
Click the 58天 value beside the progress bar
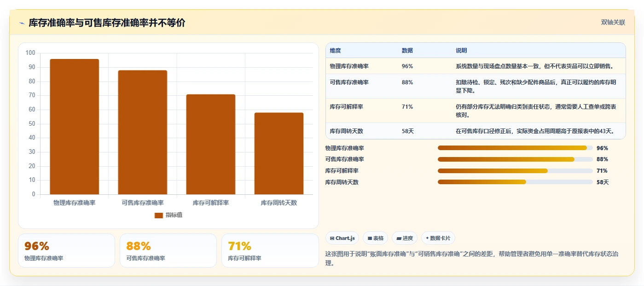coord(603,182)
